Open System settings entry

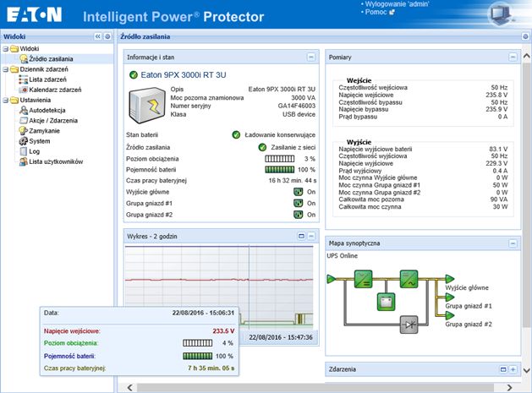(x=40, y=141)
